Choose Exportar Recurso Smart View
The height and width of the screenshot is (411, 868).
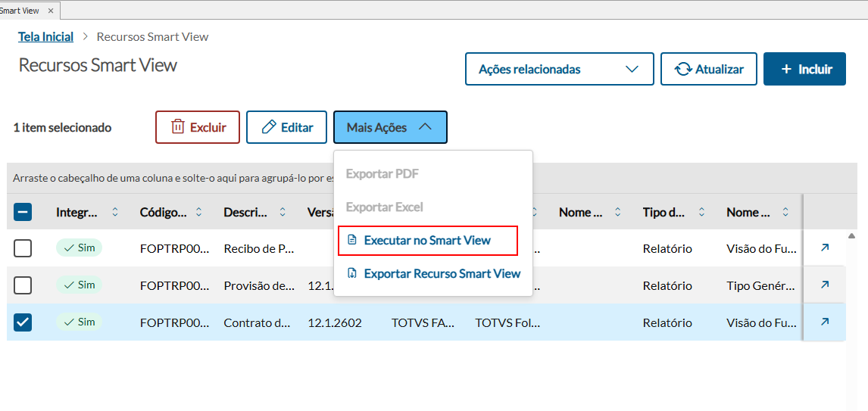(442, 273)
